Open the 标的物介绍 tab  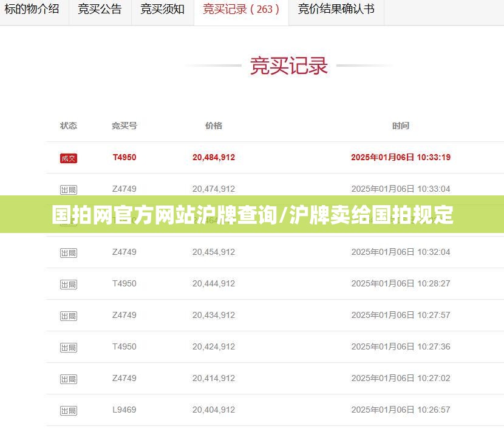(x=32, y=9)
